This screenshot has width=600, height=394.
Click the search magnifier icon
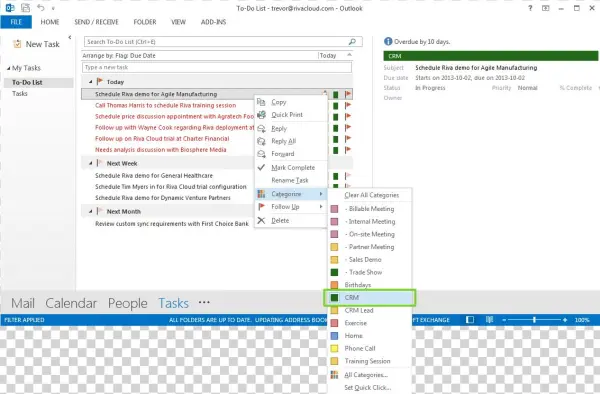352,41
